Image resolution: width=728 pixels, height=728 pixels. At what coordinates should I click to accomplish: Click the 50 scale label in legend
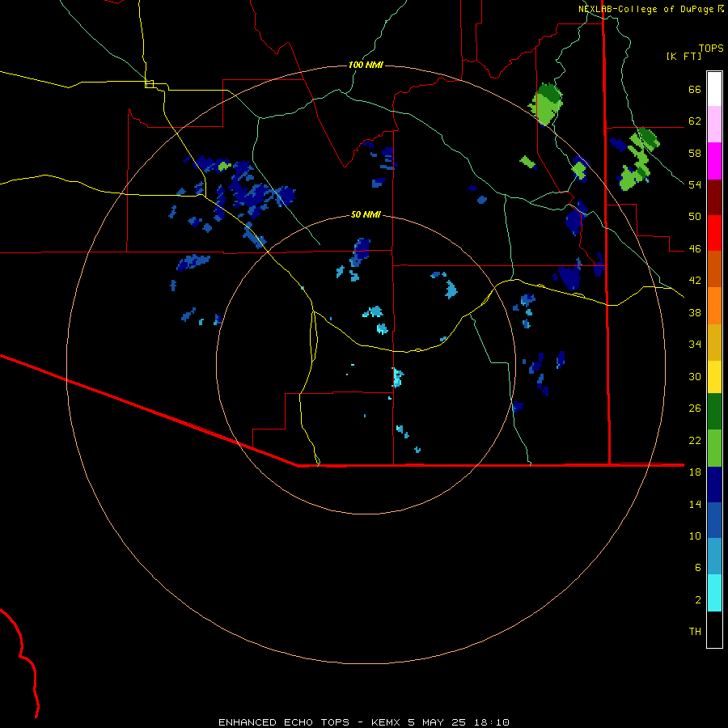(x=695, y=217)
